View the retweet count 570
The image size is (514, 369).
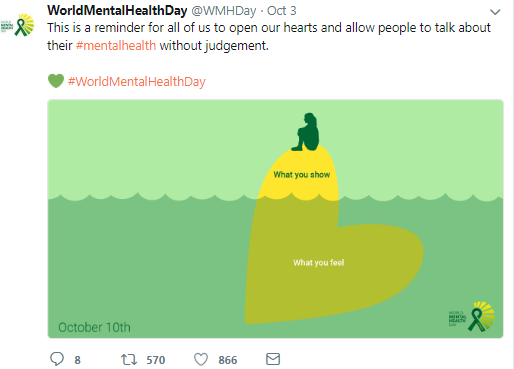(x=156, y=360)
